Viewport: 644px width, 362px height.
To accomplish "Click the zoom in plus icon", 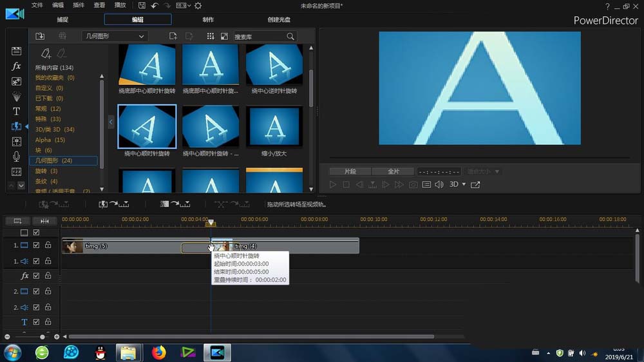I will pyautogui.click(x=57, y=336).
